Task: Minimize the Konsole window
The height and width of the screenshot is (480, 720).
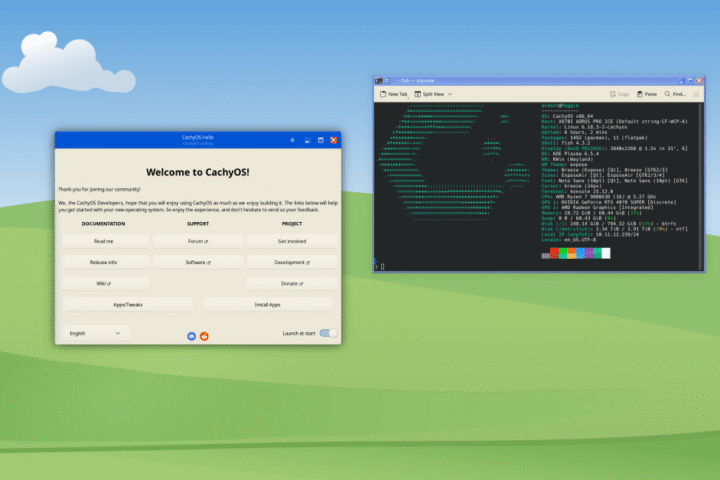Action: click(682, 81)
